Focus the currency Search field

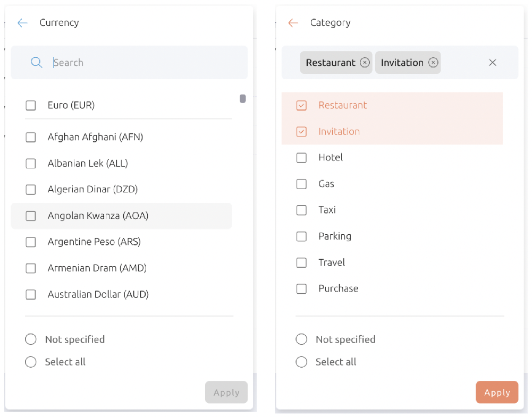[x=129, y=62]
